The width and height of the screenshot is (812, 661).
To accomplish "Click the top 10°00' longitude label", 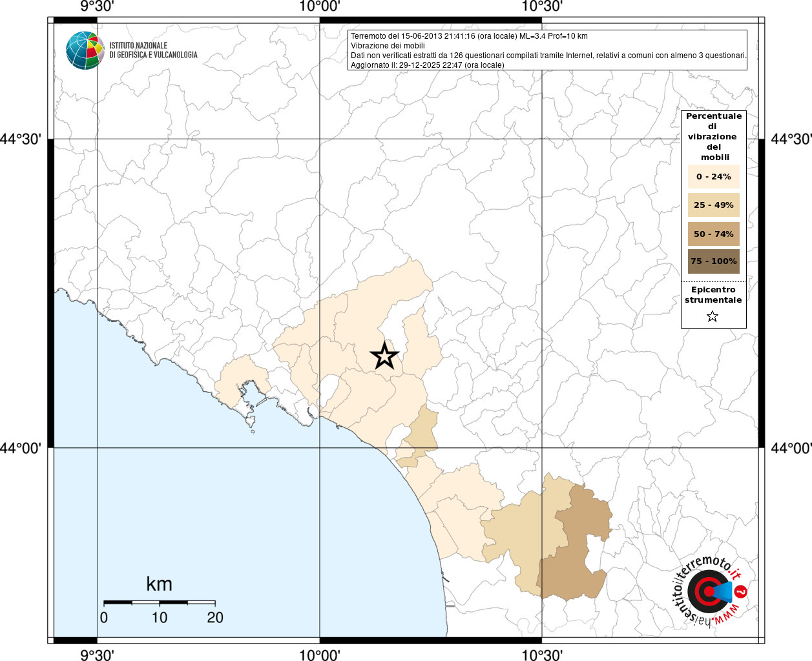I will coord(320,6).
